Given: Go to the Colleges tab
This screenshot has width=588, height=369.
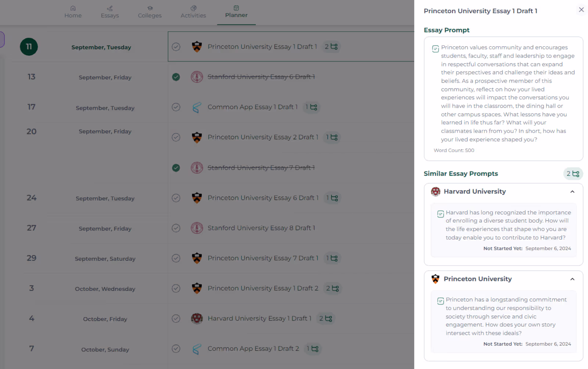Looking at the screenshot, I should (150, 12).
